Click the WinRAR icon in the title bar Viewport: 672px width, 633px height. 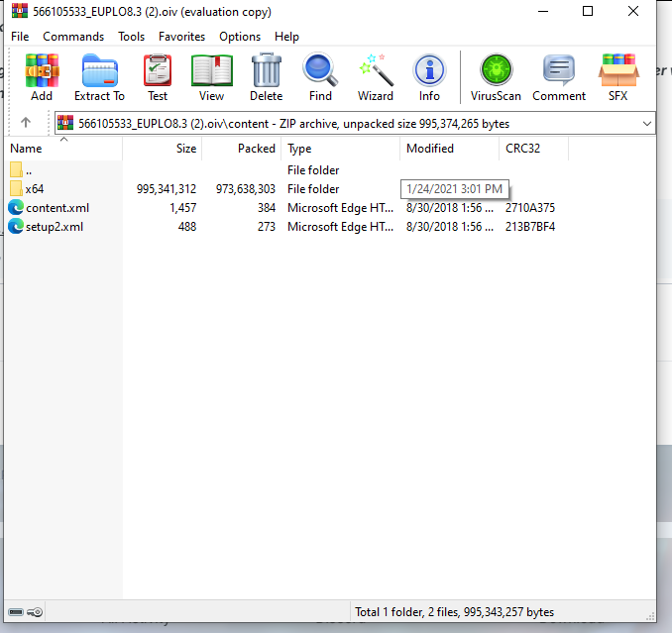coord(19,11)
